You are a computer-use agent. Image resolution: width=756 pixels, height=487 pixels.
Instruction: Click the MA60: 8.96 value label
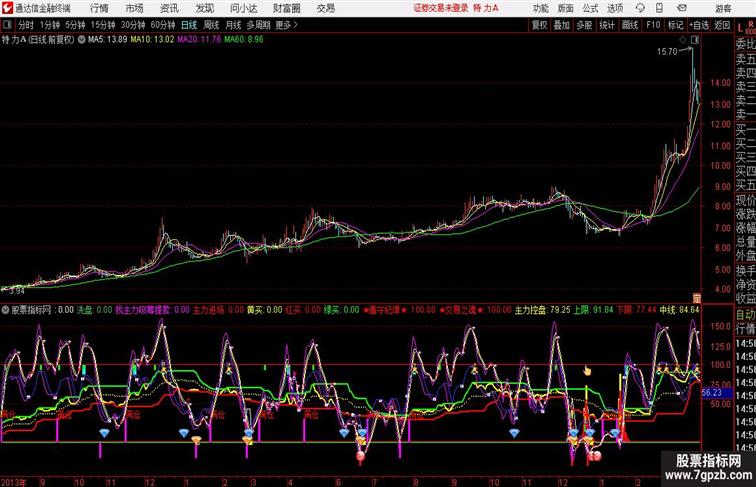point(243,40)
